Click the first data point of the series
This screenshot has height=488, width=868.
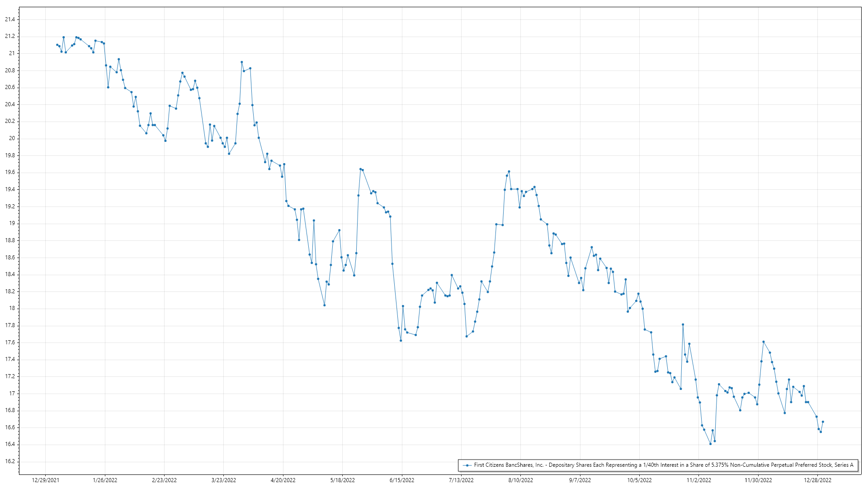[x=57, y=45]
